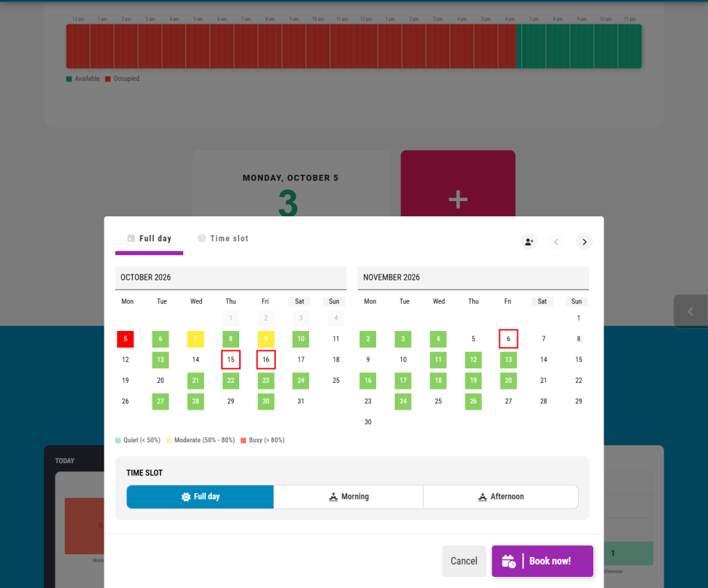Viewport: 708px width, 588px height.
Task: Choose November 6 outlined day
Action: pos(508,339)
